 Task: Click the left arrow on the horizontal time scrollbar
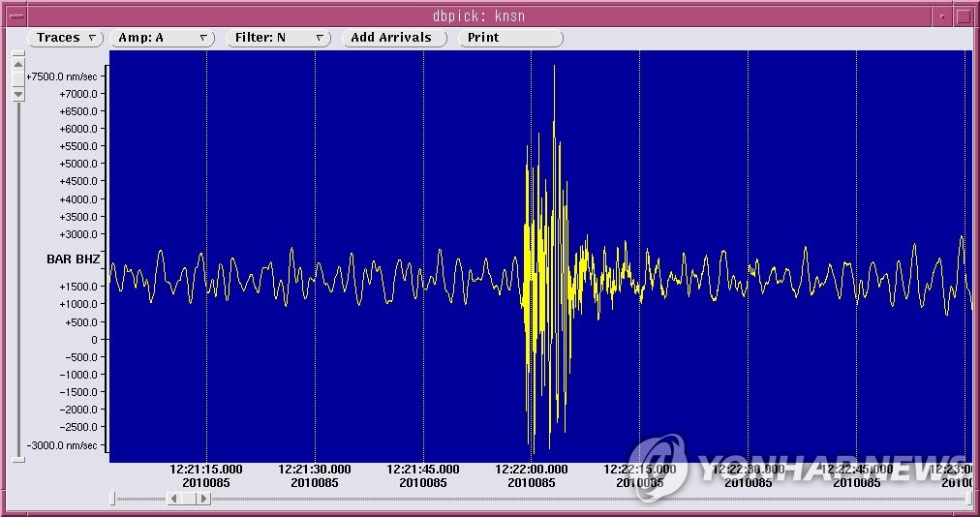174,499
